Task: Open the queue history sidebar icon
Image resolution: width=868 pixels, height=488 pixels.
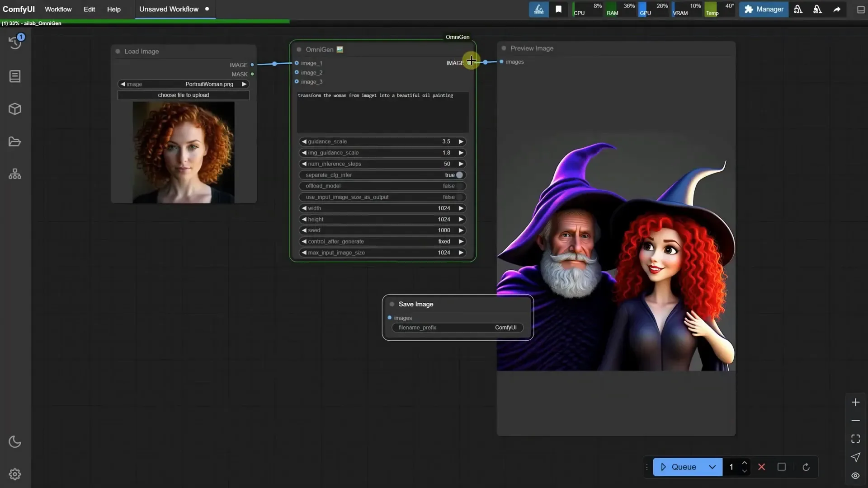Action: tap(15, 43)
